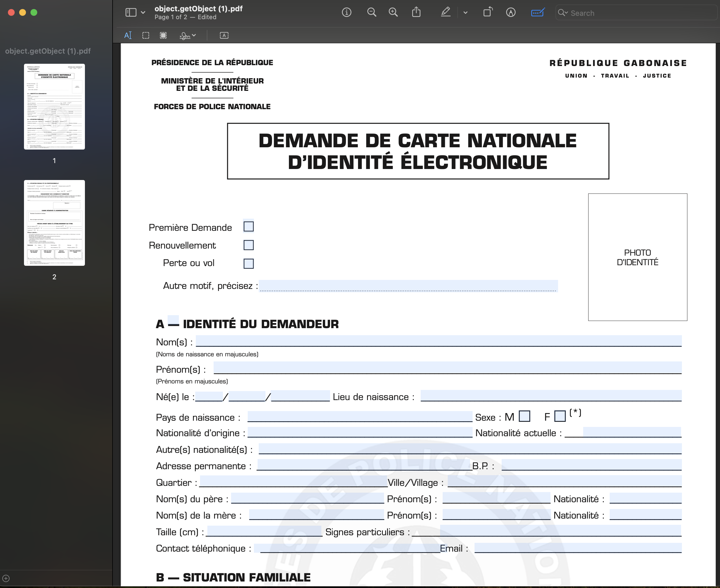Toggle the form filling toolbar
The image size is (720, 588).
tap(538, 12)
